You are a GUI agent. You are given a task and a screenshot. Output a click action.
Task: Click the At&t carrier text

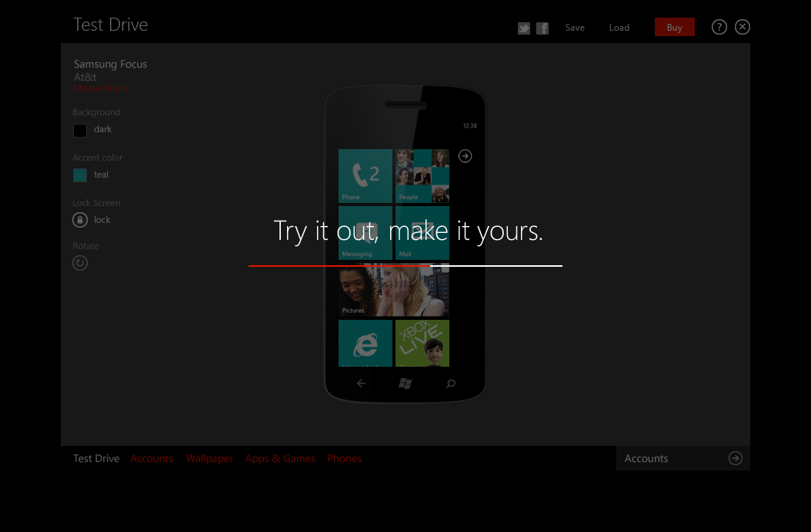pos(85,77)
